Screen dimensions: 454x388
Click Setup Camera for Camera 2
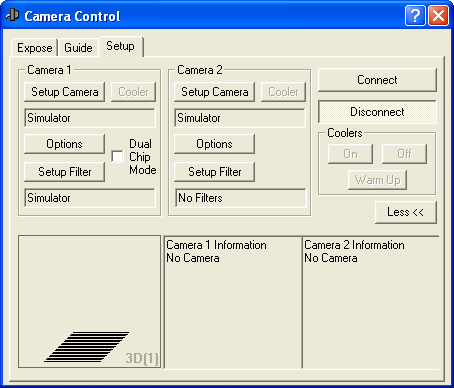pos(215,92)
